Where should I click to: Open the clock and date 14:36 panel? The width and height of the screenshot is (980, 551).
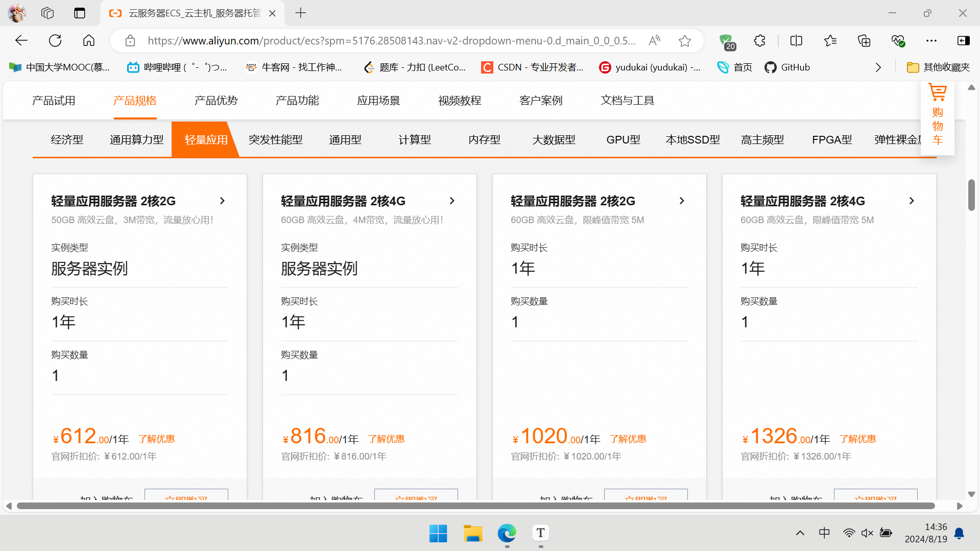[926, 533]
